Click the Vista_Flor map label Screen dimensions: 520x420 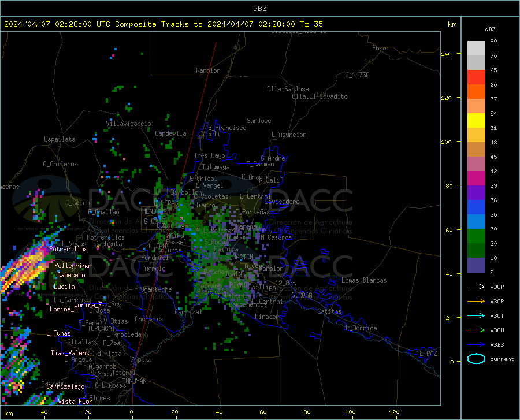click(x=75, y=402)
